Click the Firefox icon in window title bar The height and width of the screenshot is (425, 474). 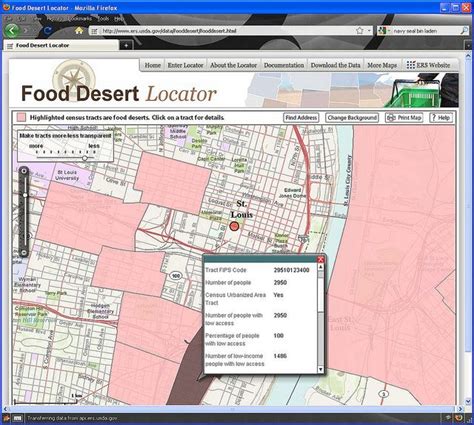[6, 7]
